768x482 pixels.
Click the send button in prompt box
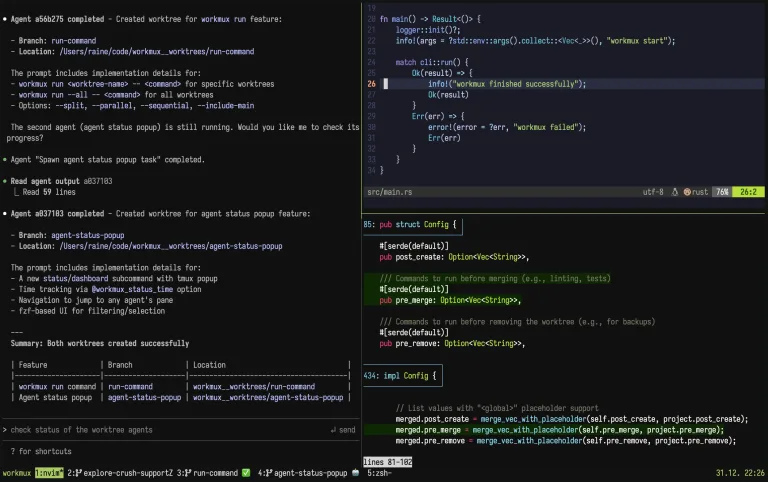tap(343, 430)
